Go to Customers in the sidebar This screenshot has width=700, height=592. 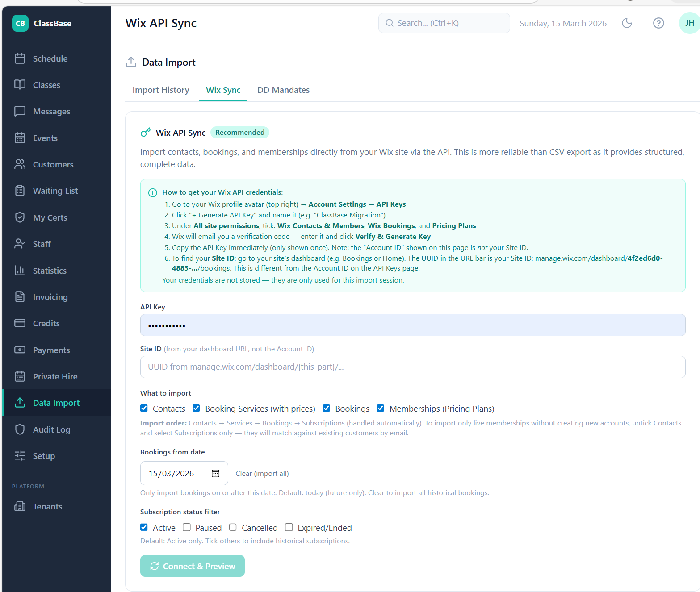(56, 164)
